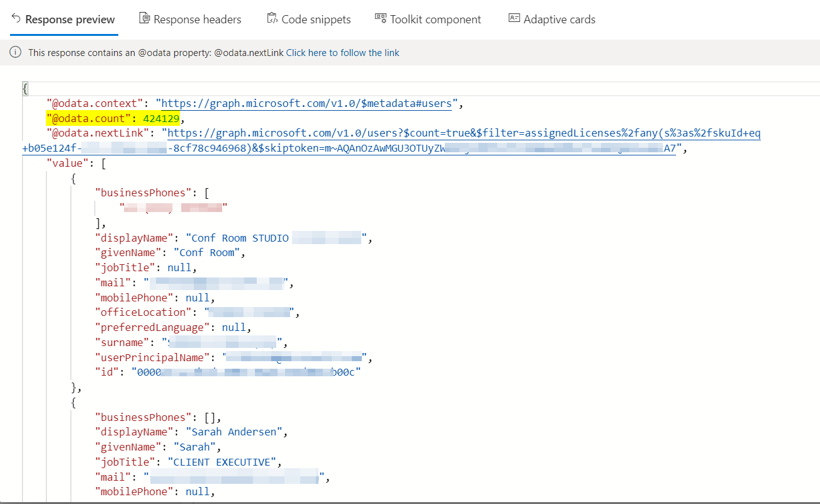Click the "userPrincipalName" key
Screen dimensions: 820x504
[x=152, y=358]
